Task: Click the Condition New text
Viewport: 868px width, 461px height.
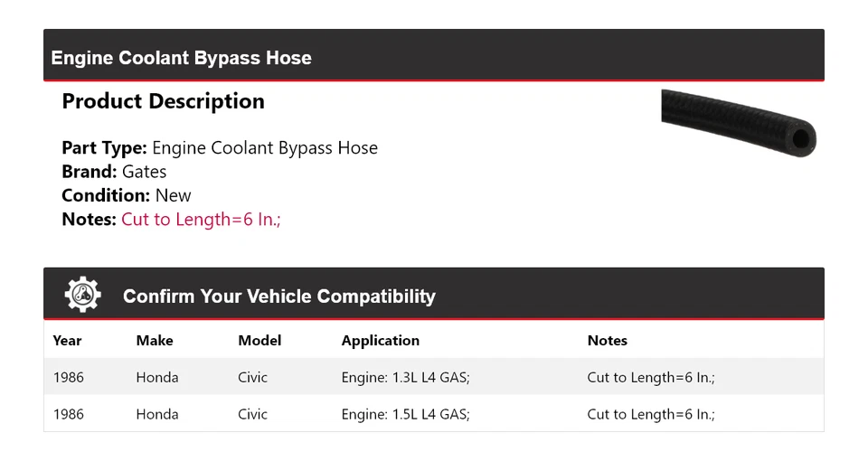Action: (x=127, y=195)
